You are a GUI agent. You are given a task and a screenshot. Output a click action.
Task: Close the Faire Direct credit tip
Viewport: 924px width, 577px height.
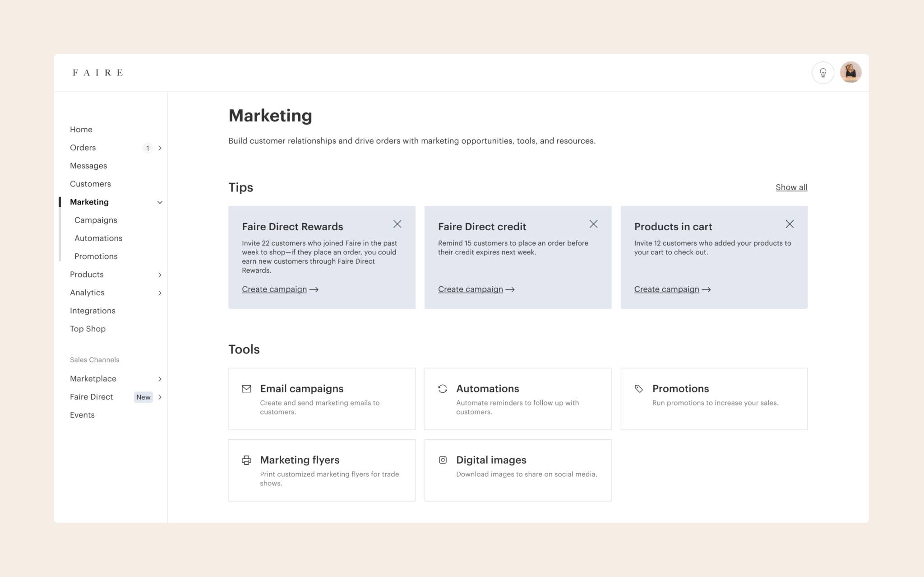point(593,224)
